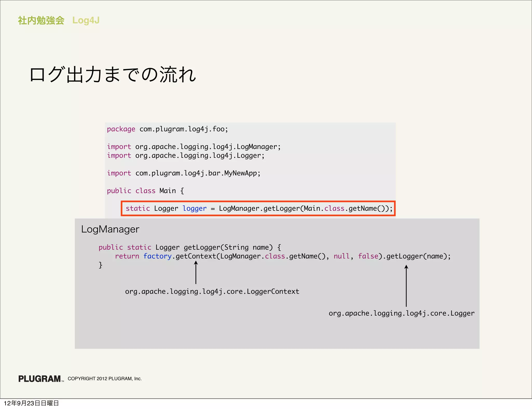Click the label 'org.apache.logging.log4j.core.LoggerContext'

coord(212,291)
